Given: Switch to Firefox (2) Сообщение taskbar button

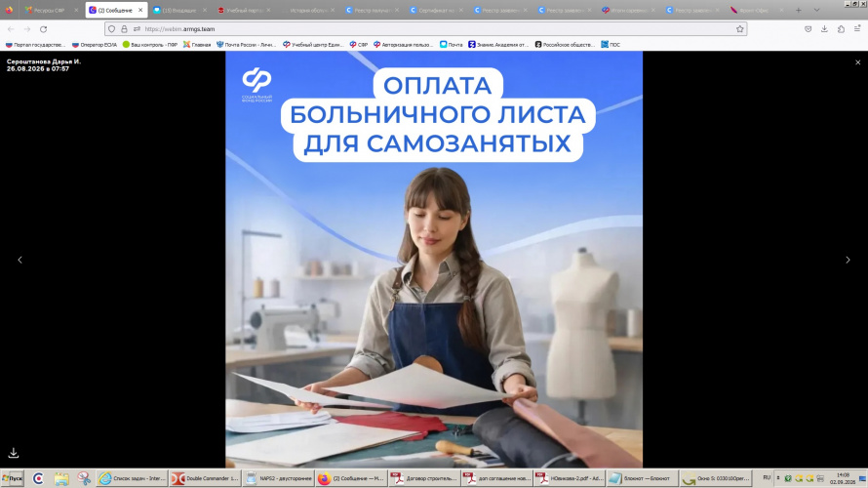Looking at the screenshot, I should 351,478.
